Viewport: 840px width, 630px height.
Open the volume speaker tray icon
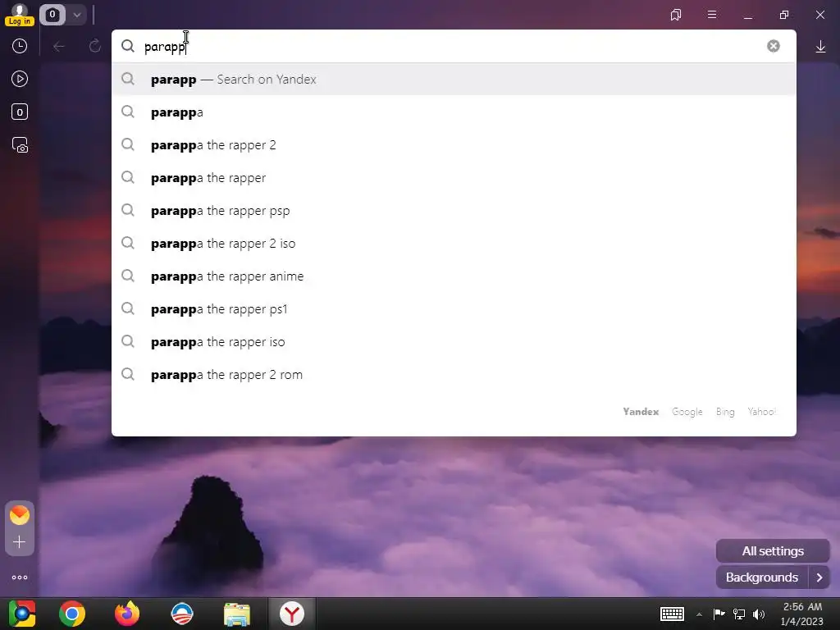coord(759,614)
